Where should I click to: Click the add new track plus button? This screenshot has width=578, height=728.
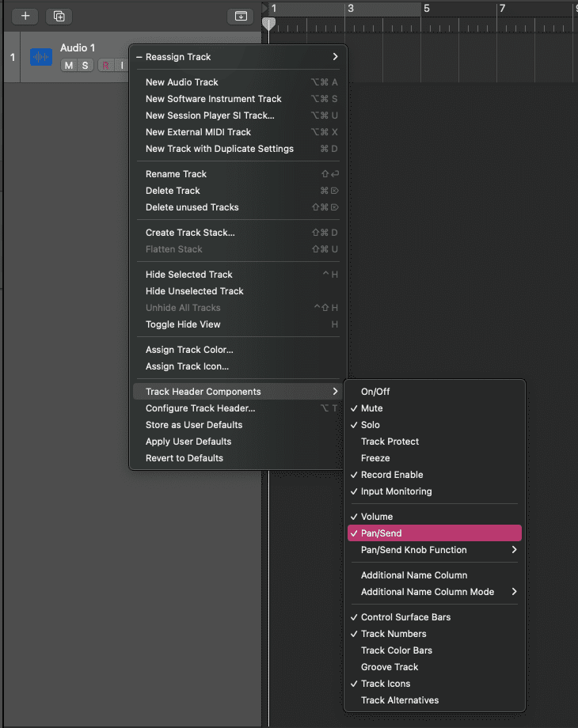[25, 16]
